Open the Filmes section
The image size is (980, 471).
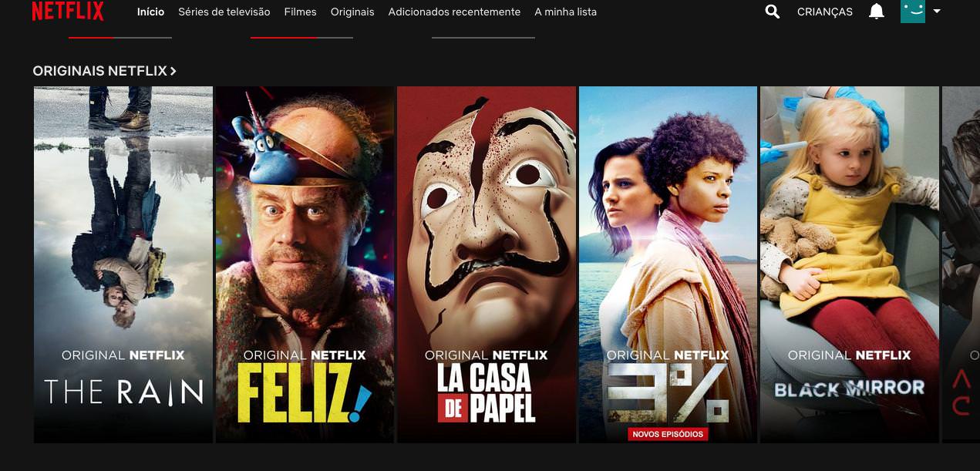[x=300, y=12]
